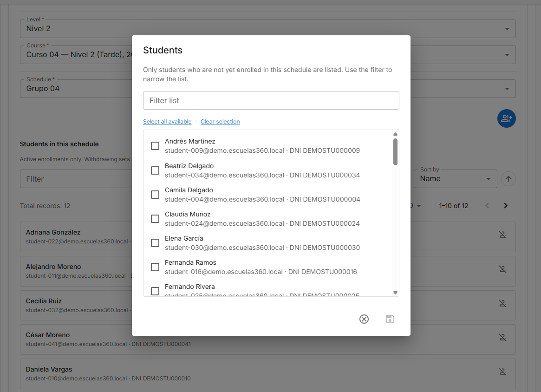Withdraw Daniela Vargas using the unenroll icon
The width and height of the screenshot is (541, 392).
[502, 372]
